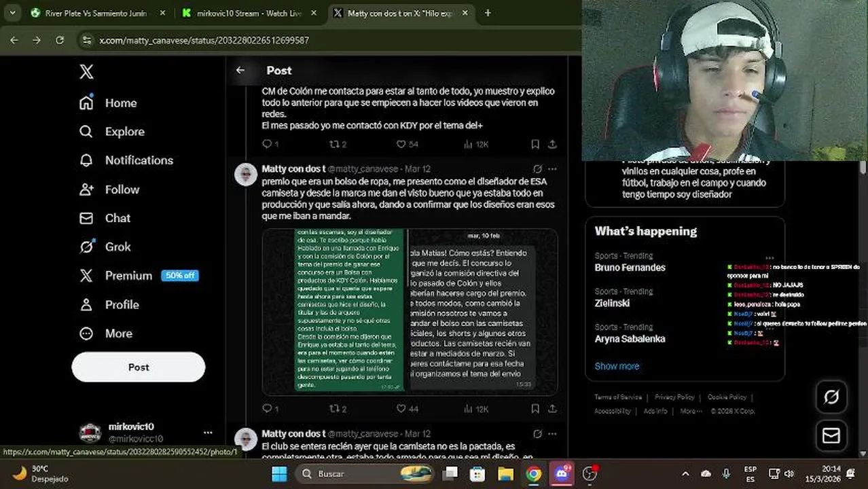Like the tweet showing 44 likes
The image size is (868, 489).
point(408,409)
